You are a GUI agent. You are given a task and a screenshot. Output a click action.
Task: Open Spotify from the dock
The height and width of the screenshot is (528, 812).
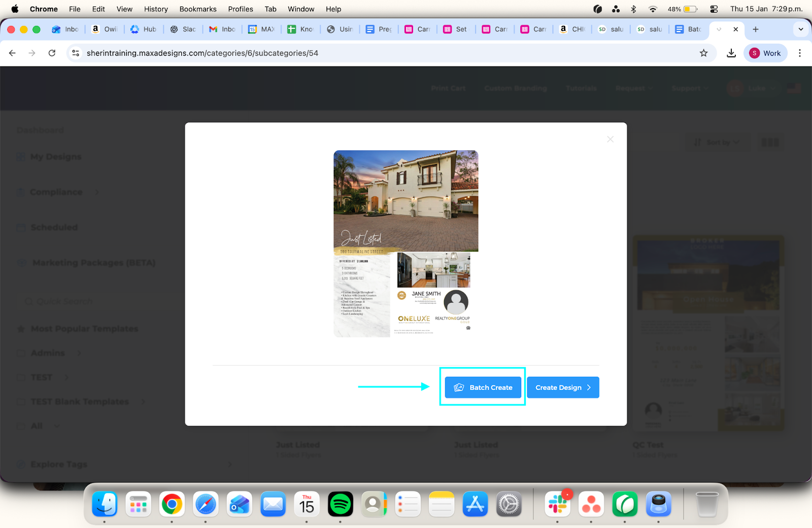340,504
